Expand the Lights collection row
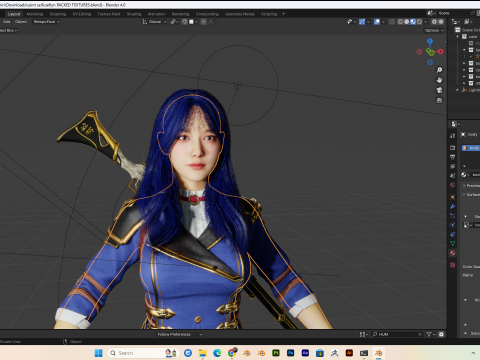Image resolution: width=480 pixels, height=360 pixels. pos(458,90)
